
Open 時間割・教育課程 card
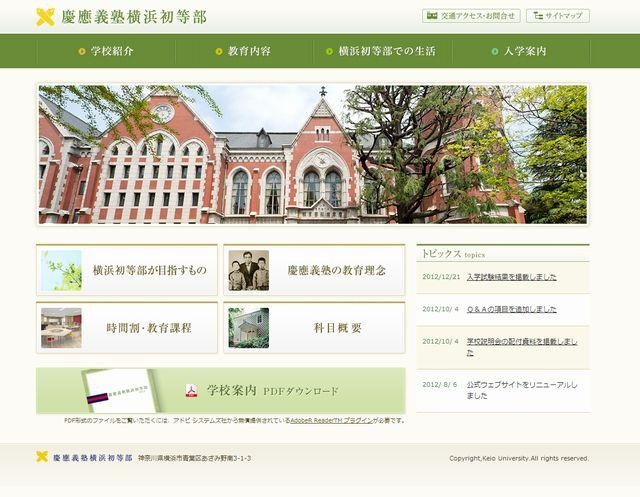coord(127,328)
